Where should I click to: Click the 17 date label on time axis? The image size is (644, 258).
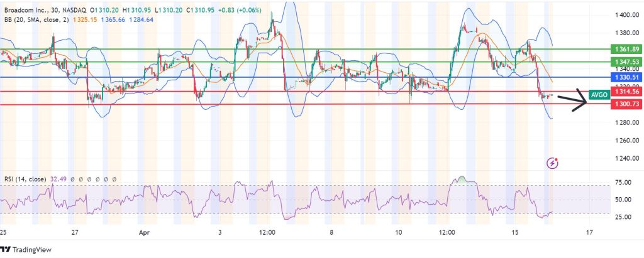(x=589, y=232)
